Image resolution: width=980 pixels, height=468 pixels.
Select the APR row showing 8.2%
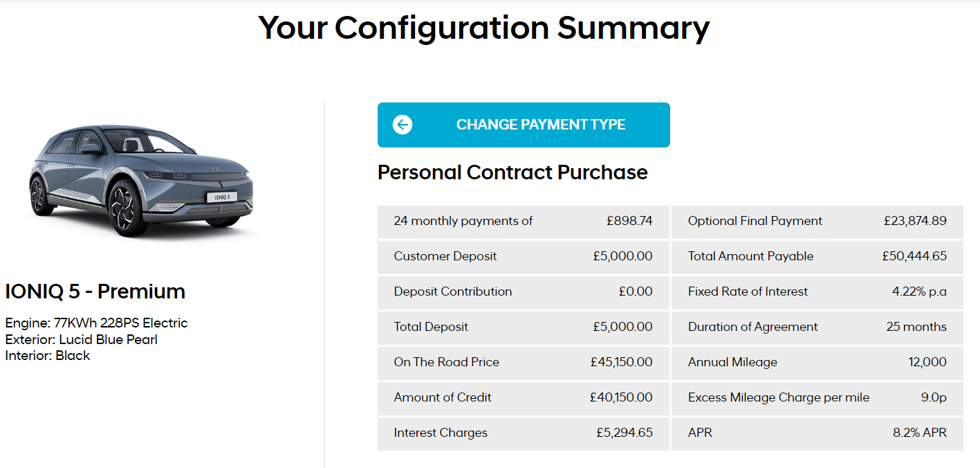(817, 433)
